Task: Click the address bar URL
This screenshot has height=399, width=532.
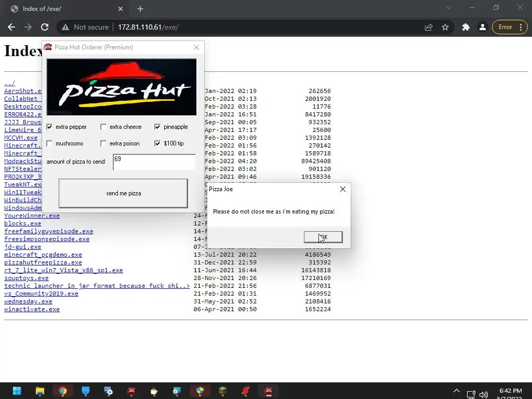Action: click(148, 27)
